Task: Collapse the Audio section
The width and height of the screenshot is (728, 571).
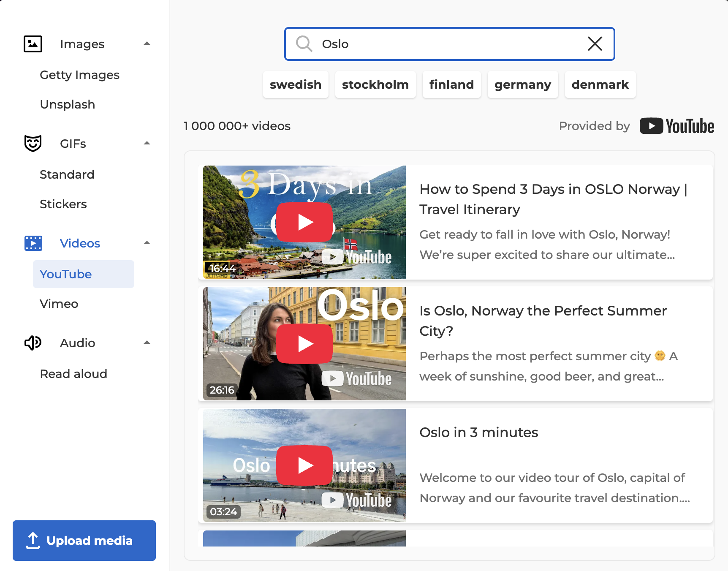Action: coord(147,343)
